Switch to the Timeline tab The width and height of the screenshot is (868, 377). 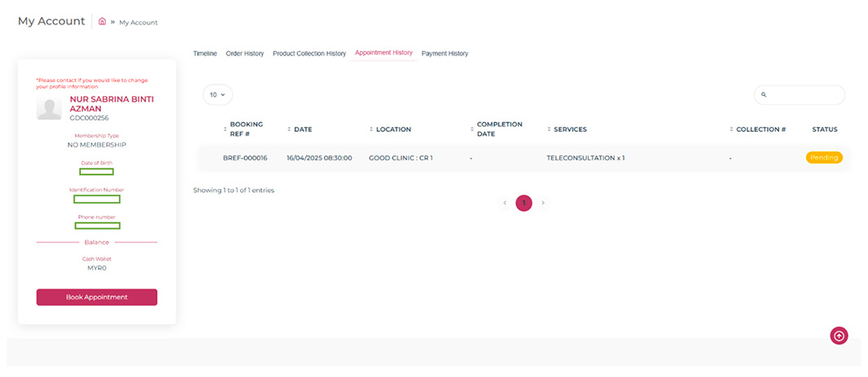204,54
